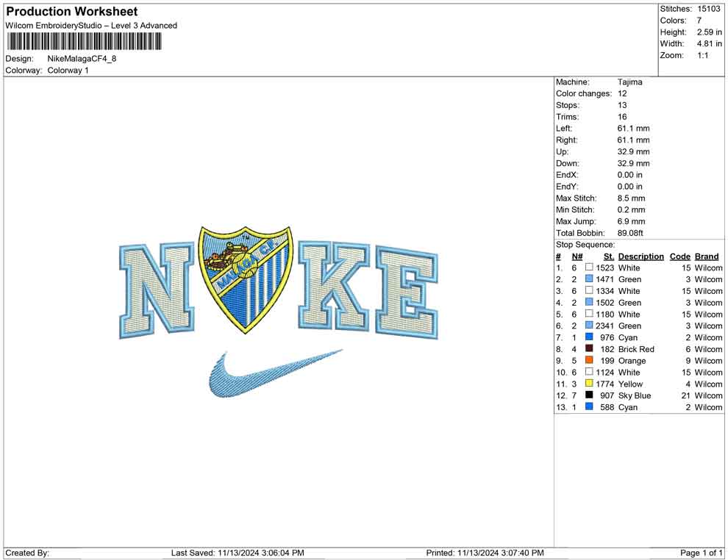
Task: Click the barcode under the studio name
Action: (84, 41)
